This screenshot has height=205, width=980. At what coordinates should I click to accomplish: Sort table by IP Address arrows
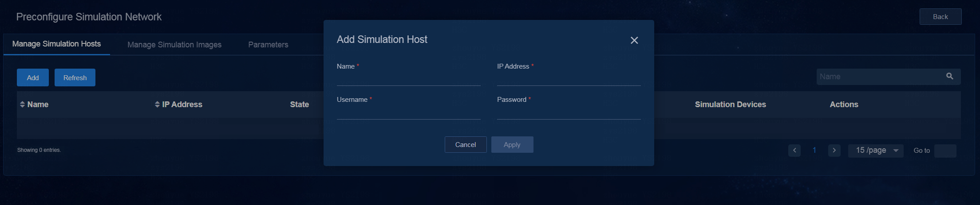(157, 104)
